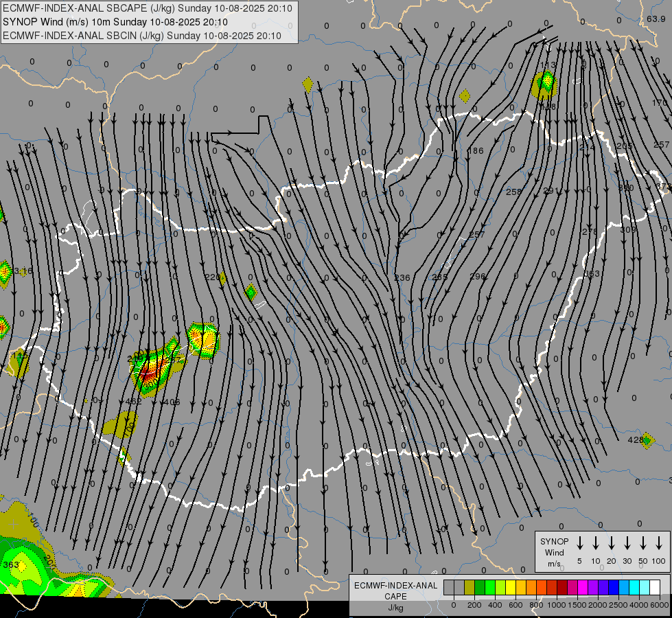Click the 115 CAPE value on the map
The width and height of the screenshot is (672, 618).
coord(20,356)
